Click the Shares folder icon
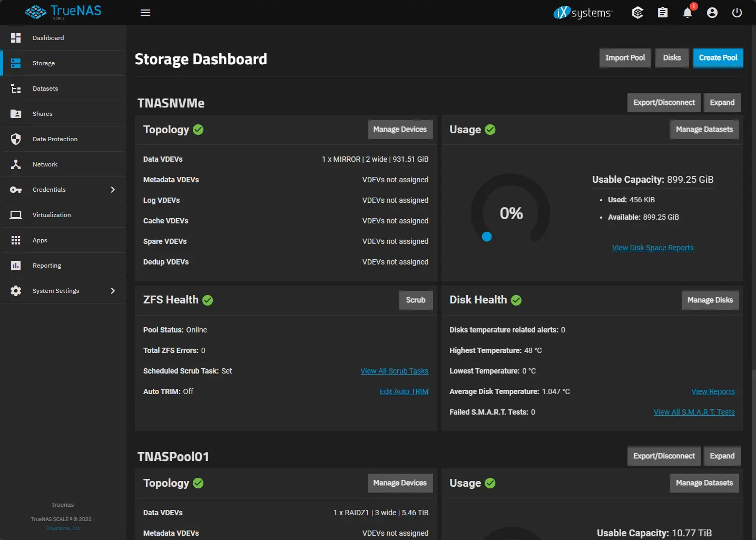Viewport: 756px width, 540px height. click(16, 114)
